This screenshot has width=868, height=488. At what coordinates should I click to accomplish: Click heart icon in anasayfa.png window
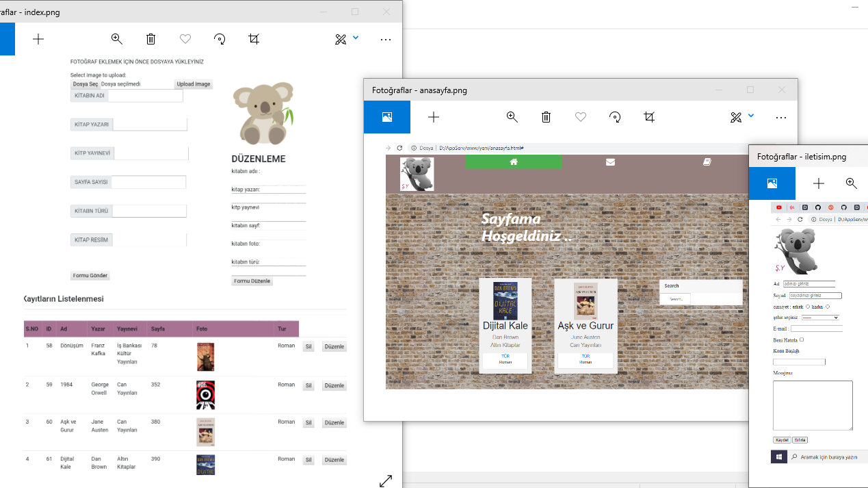pos(581,117)
